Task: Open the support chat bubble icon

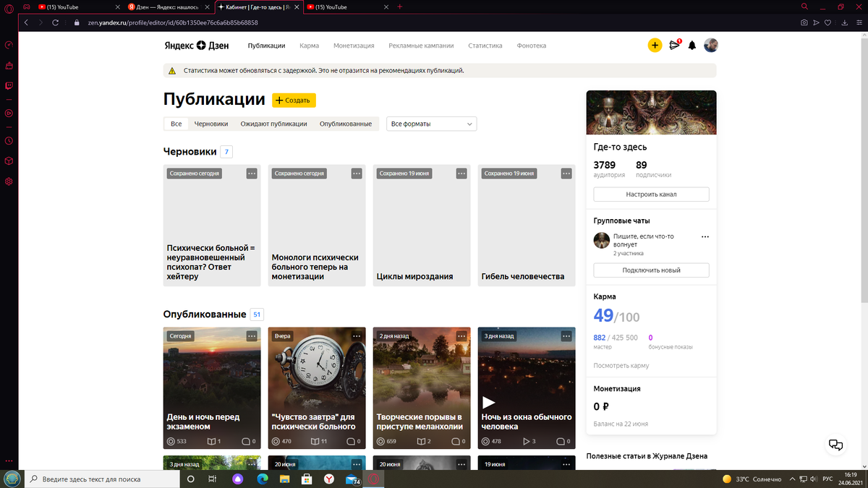Action: click(x=835, y=445)
